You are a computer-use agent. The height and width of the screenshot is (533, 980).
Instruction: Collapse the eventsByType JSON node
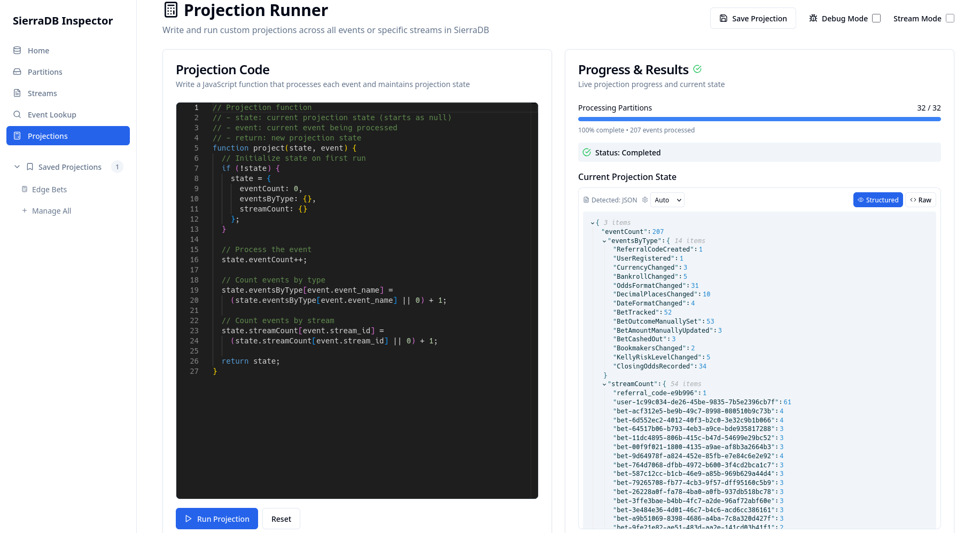click(604, 241)
